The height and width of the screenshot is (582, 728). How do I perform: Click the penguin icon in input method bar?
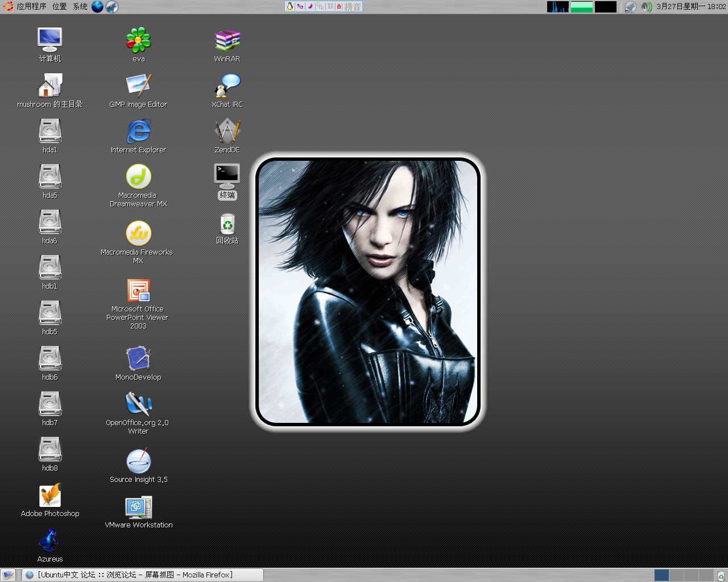pos(290,6)
